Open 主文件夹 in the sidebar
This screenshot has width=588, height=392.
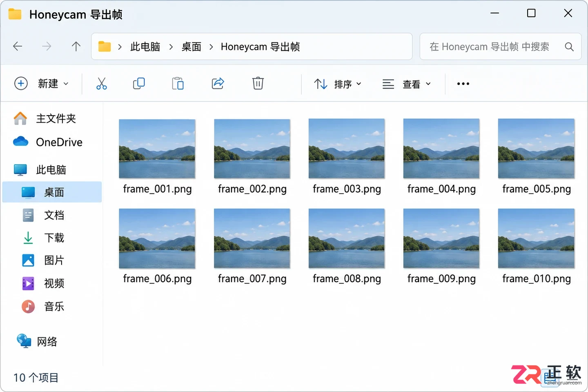tap(52, 118)
